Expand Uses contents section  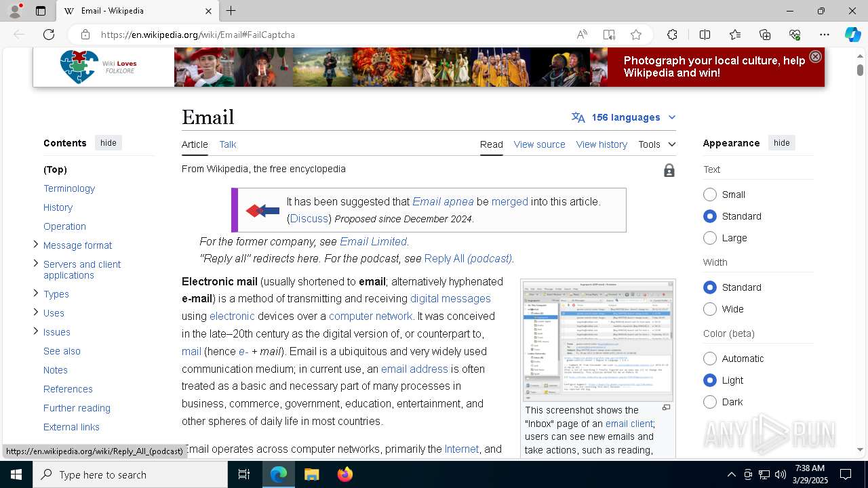pos(36,312)
